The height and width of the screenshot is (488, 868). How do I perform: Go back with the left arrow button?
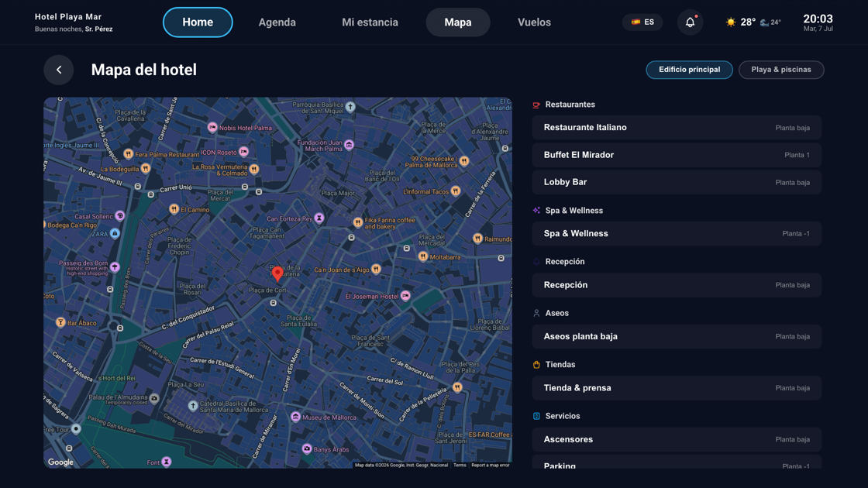[x=59, y=70]
